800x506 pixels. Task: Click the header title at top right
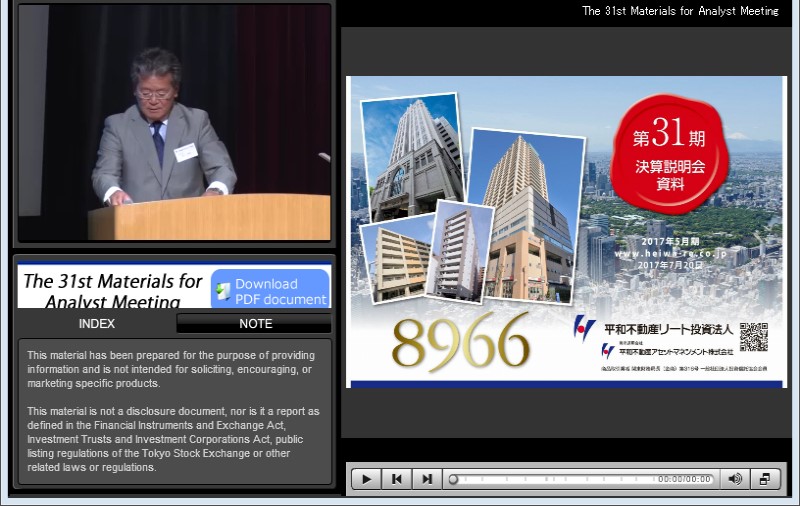click(x=680, y=11)
